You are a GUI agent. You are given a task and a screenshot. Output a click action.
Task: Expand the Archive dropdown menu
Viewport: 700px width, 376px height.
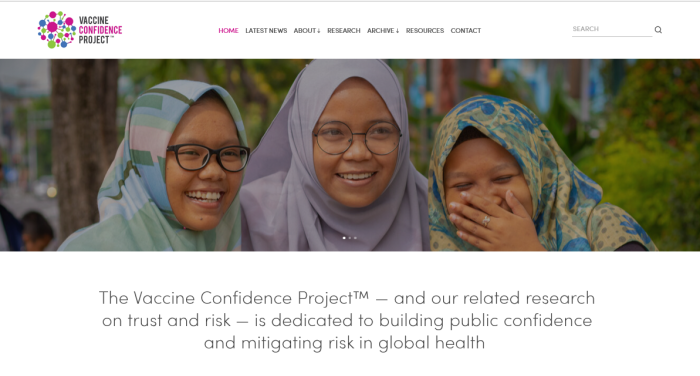383,30
